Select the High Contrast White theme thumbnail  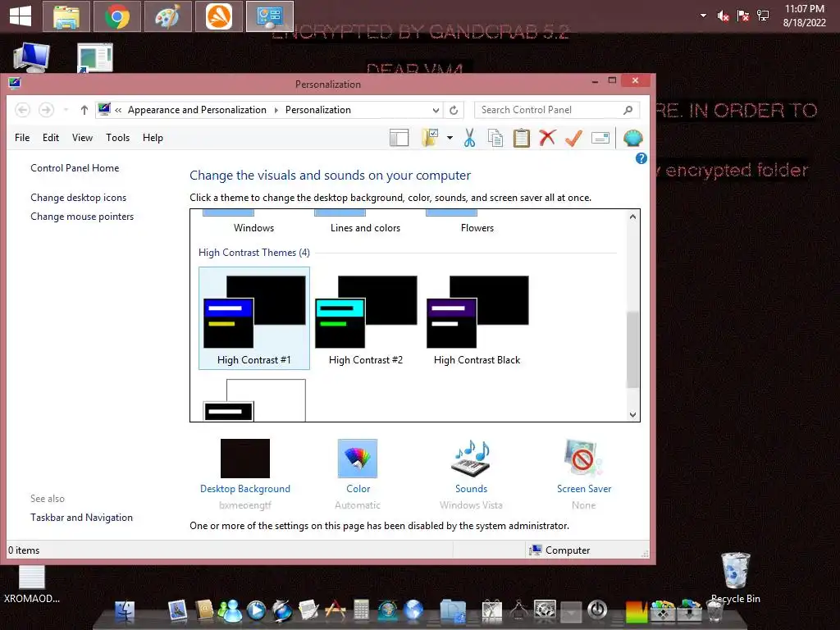click(x=254, y=400)
